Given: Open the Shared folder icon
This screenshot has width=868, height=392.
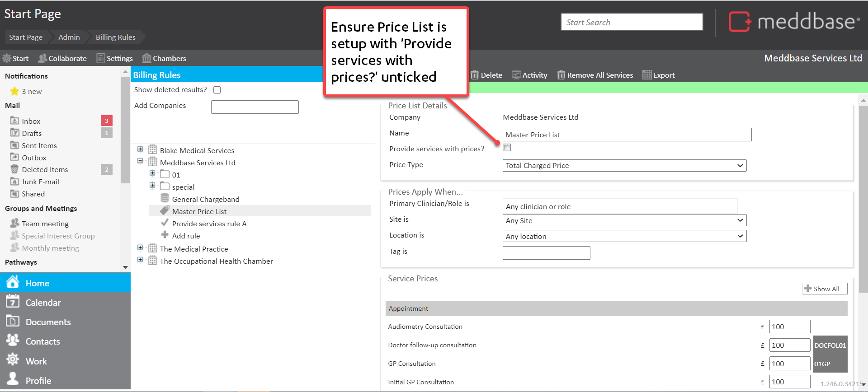Looking at the screenshot, I should pos(14,194).
